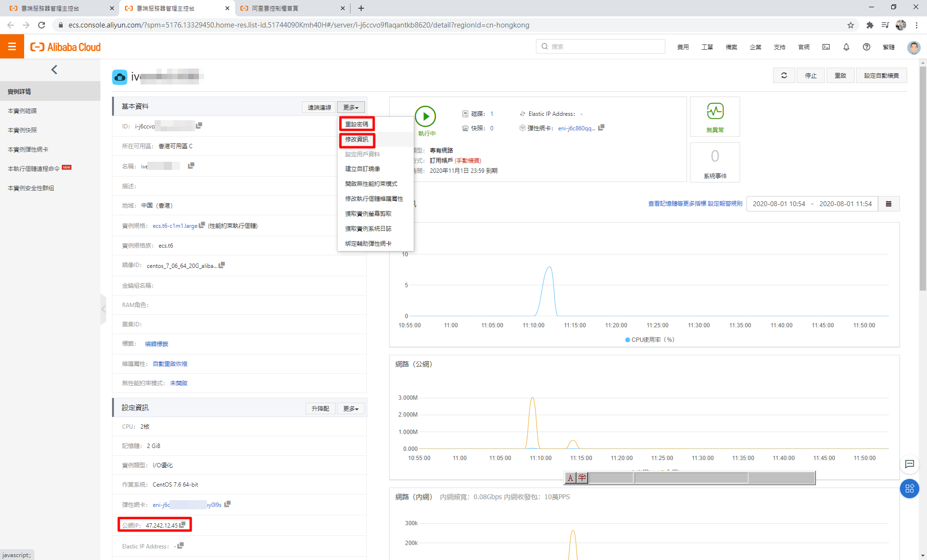The width and height of the screenshot is (927, 560).
Task: Toggle the 更多 dropdown in 基本資料
Action: pyautogui.click(x=351, y=107)
